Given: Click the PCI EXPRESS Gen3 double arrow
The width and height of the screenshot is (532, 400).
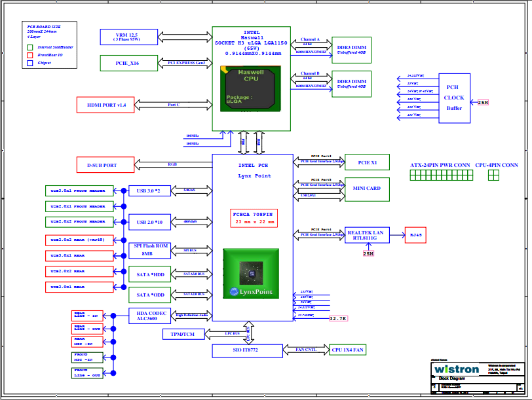Looking at the screenshot, I should (185, 63).
